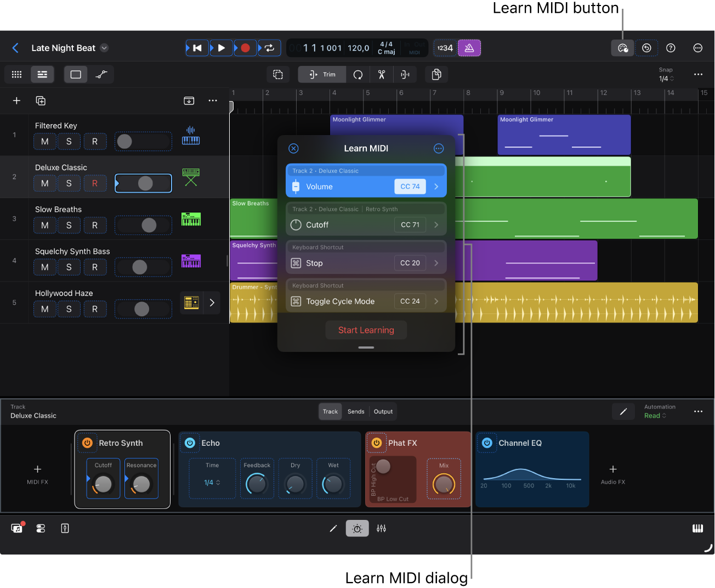Viewport: 715px width, 588px height.
Task: Open the MIDI Learn controller icon
Action: 622,48
